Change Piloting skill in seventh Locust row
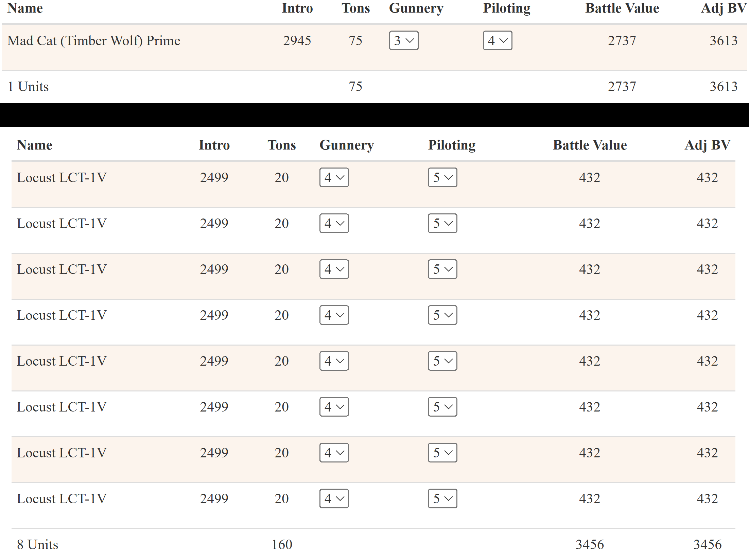The height and width of the screenshot is (560, 749). 442,453
